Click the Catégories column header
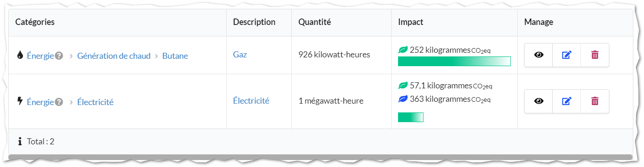The width and height of the screenshot is (644, 167). [x=35, y=22]
